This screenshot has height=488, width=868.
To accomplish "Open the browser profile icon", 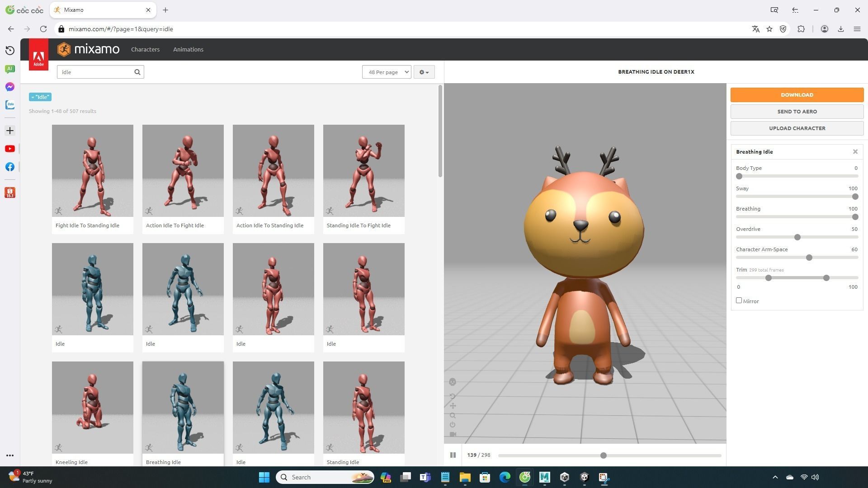I will click(825, 29).
